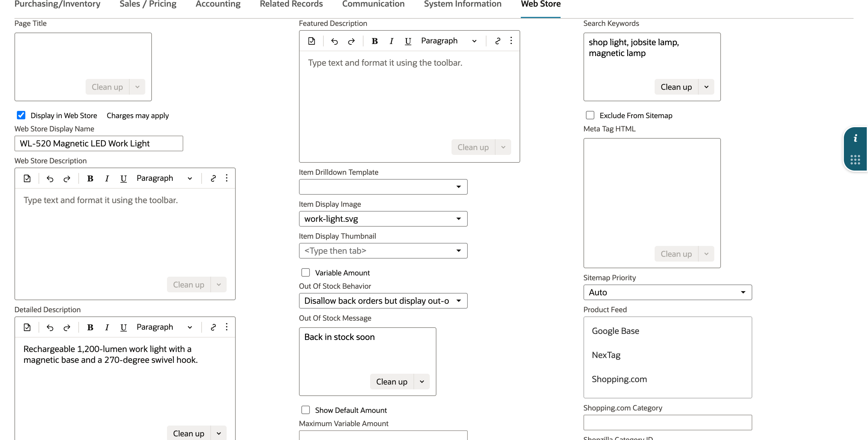868x440 pixels.
Task: Open more options in Detailed Description toolbar
Action: coord(227,327)
